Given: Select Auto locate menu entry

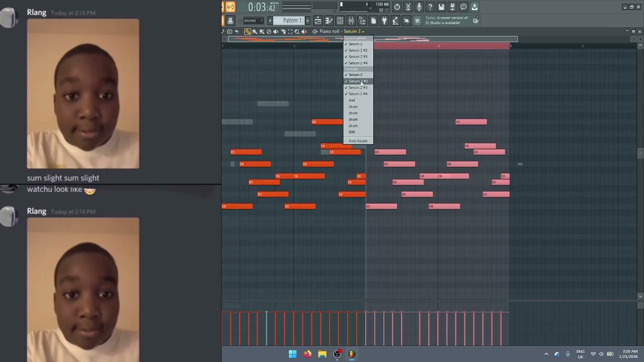Looking at the screenshot, I should tap(358, 141).
